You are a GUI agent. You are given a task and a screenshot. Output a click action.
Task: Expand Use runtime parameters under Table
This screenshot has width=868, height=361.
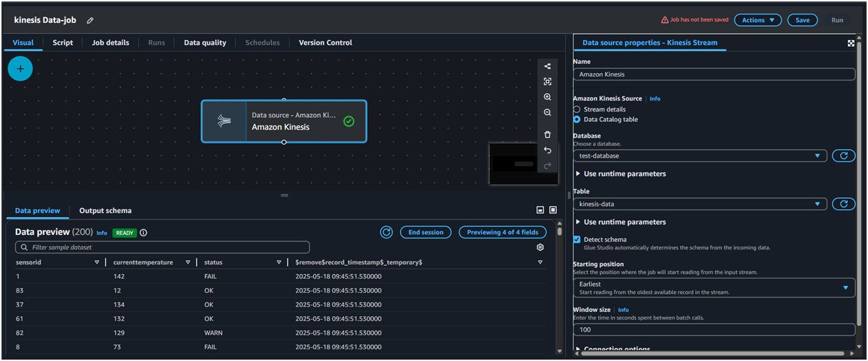tap(620, 222)
